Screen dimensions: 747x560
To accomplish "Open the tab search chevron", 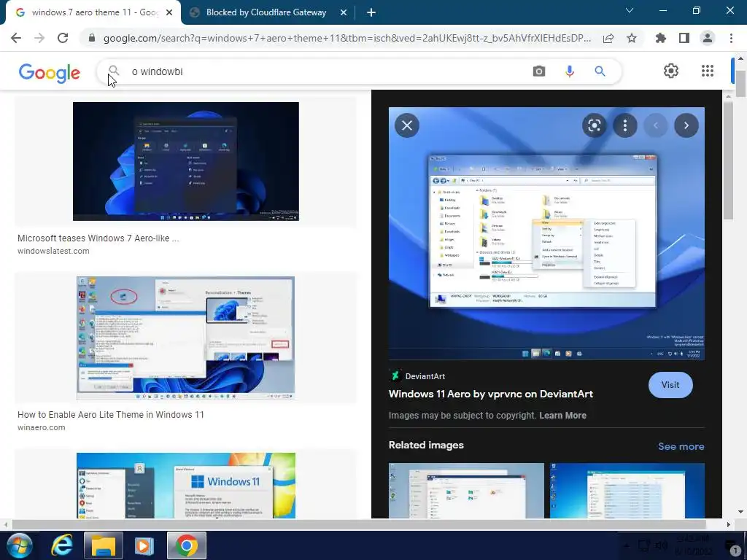I will [630, 10].
